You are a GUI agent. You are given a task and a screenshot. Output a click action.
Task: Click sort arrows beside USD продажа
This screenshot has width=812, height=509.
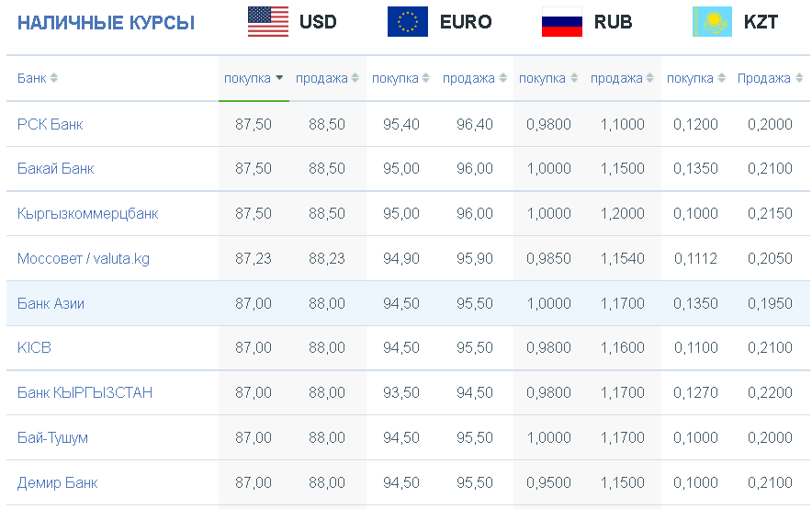355,78
